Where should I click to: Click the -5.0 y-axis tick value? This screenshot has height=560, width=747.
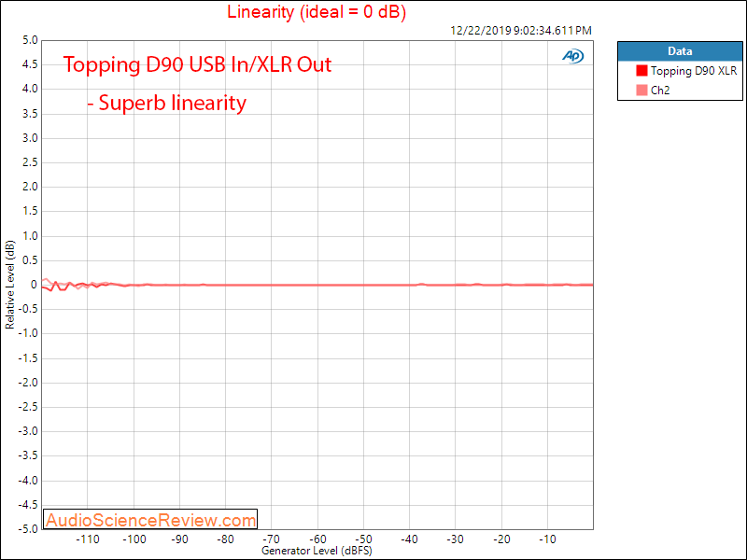point(28,529)
